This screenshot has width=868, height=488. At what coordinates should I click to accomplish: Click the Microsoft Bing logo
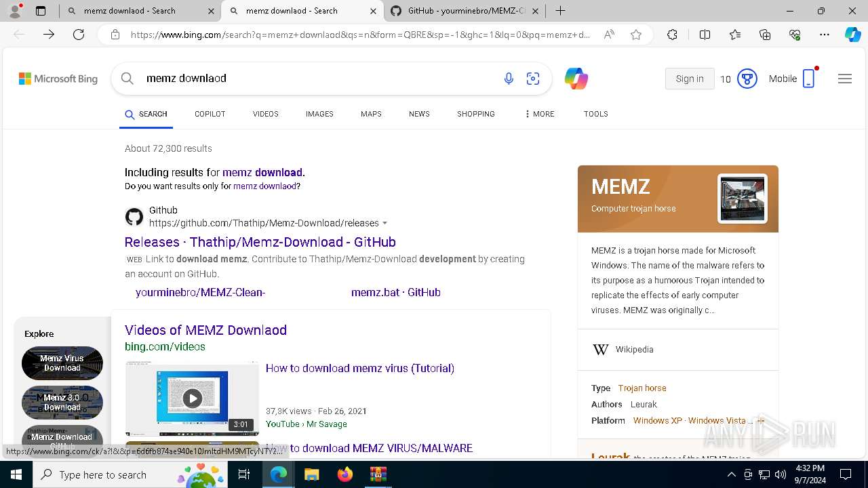coord(58,79)
